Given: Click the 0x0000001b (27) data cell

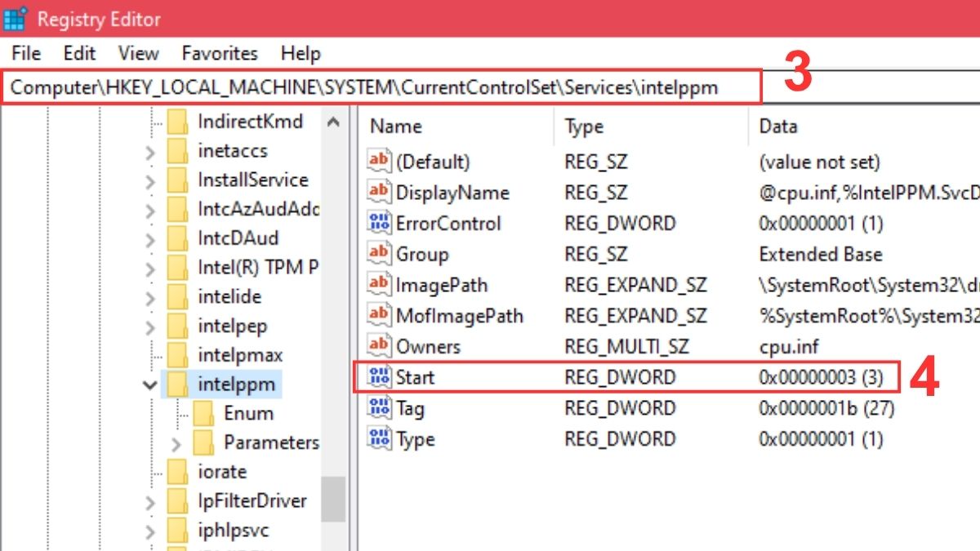Looking at the screenshot, I should [x=826, y=408].
